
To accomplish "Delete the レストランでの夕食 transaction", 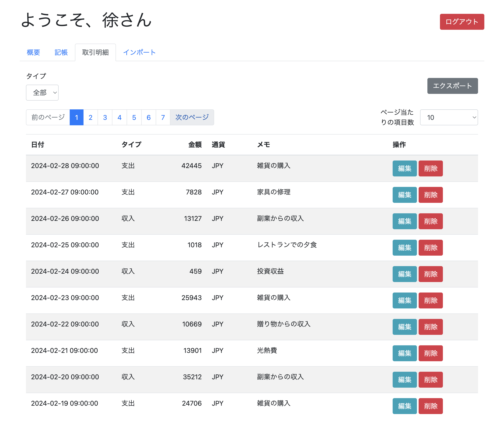I will (x=431, y=248).
